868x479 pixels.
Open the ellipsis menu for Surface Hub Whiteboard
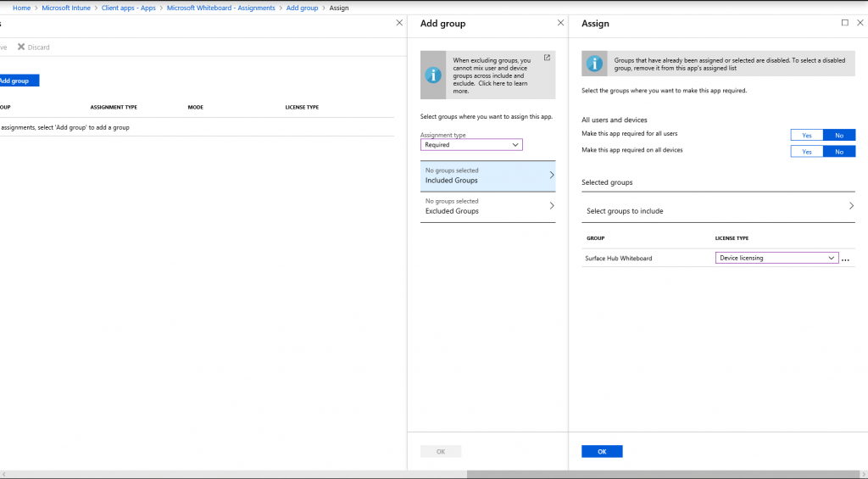coord(845,259)
